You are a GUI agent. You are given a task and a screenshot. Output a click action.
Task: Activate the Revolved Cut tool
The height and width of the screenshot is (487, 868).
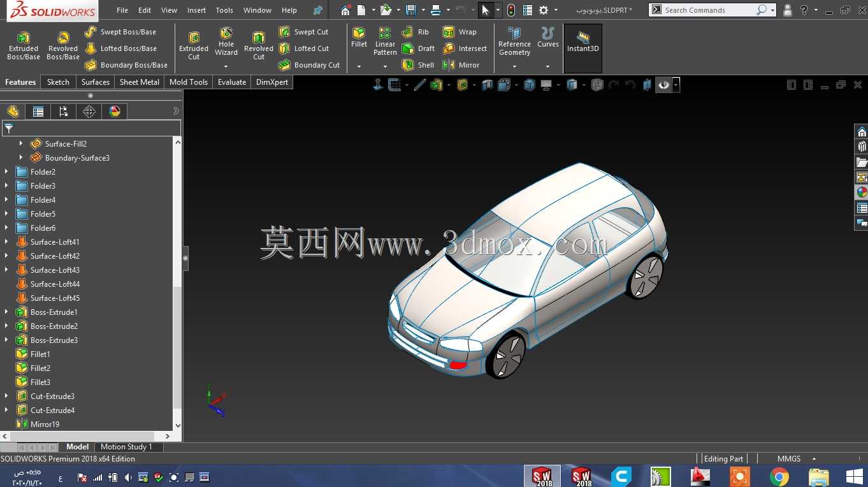coord(259,46)
